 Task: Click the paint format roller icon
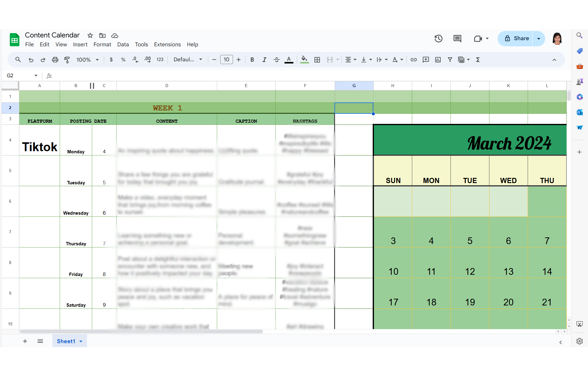point(67,60)
